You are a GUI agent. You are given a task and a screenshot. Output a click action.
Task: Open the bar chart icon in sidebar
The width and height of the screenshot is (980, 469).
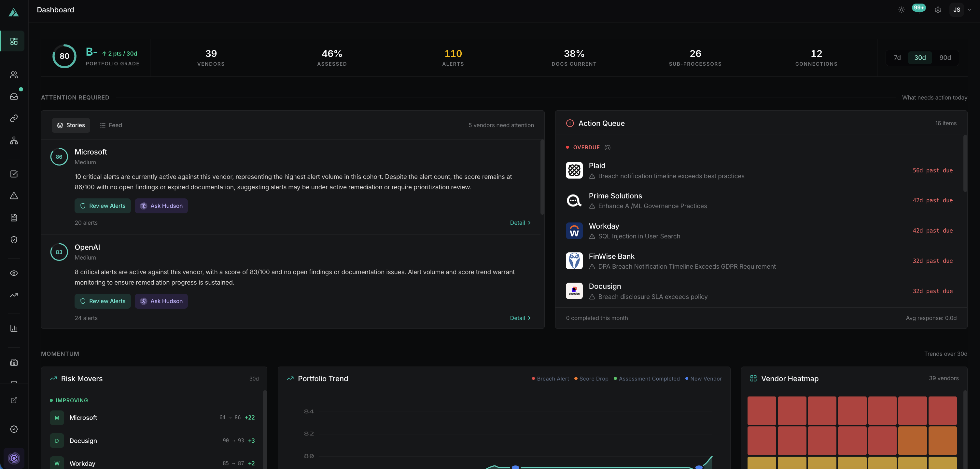pos(14,328)
